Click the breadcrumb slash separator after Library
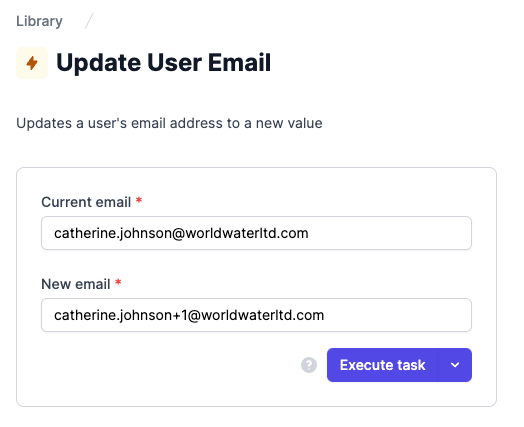This screenshot has width=524, height=427. pyautogui.click(x=89, y=21)
